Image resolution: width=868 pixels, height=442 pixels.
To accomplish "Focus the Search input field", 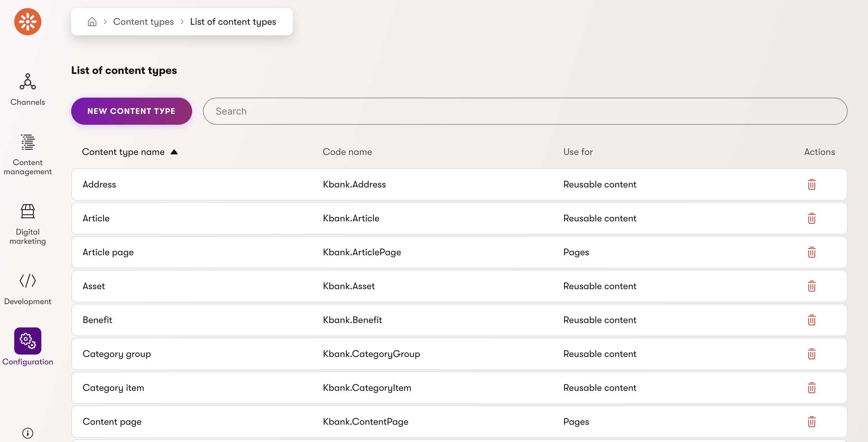I will coord(524,111).
